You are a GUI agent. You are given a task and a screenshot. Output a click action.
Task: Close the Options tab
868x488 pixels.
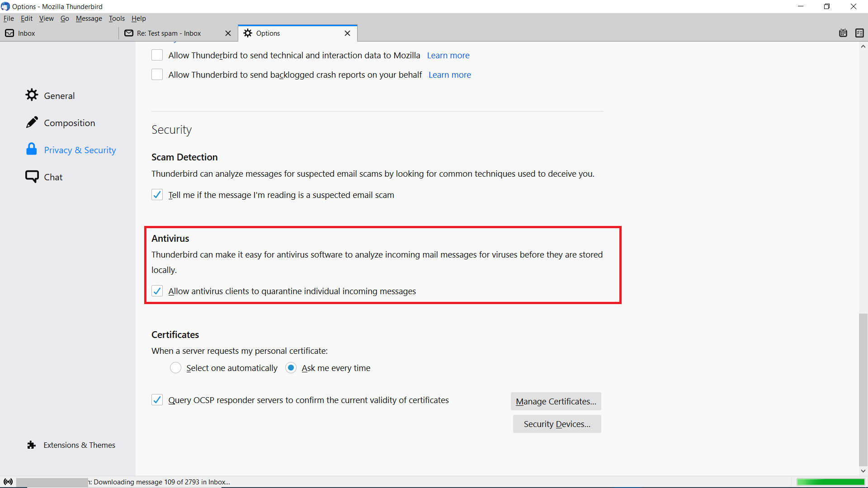tap(347, 33)
